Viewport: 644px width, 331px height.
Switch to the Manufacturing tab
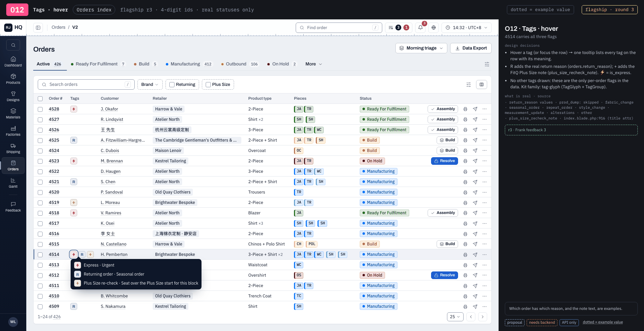click(x=189, y=64)
